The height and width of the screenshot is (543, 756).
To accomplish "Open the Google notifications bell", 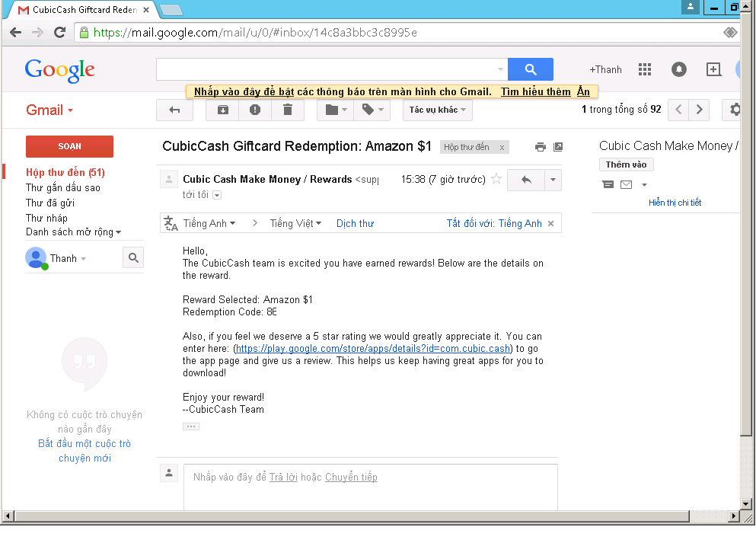I will [x=679, y=69].
